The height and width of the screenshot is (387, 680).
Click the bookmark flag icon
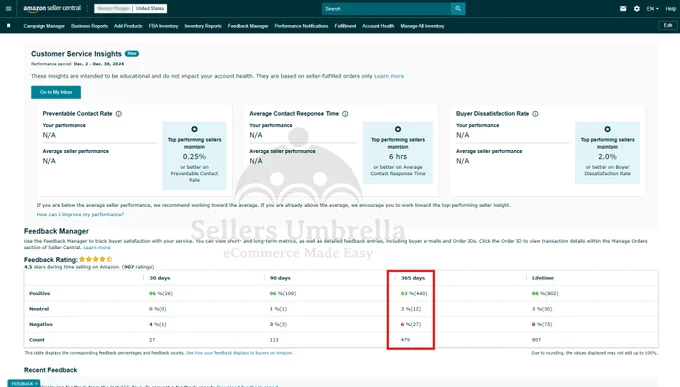tap(9, 26)
